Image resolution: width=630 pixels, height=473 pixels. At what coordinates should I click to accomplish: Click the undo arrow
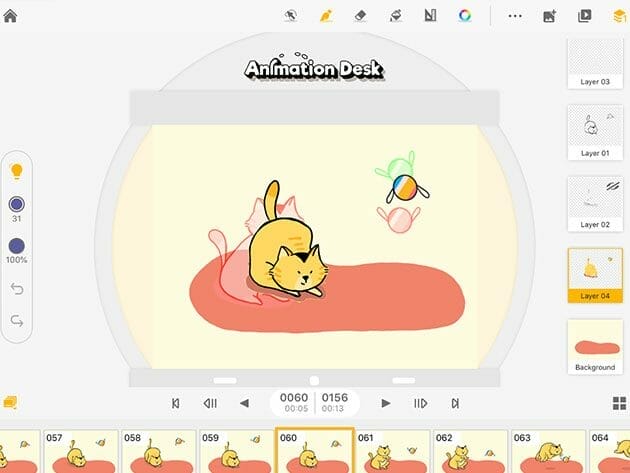point(16,290)
